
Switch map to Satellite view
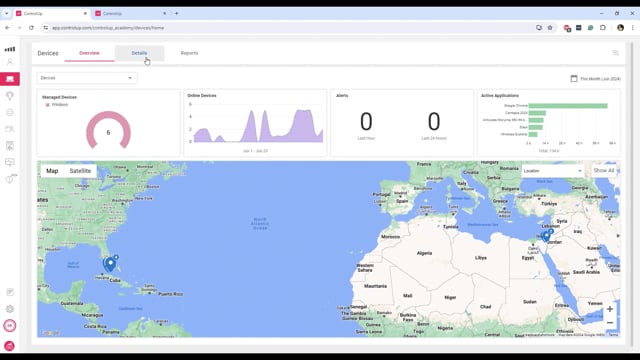[80, 171]
